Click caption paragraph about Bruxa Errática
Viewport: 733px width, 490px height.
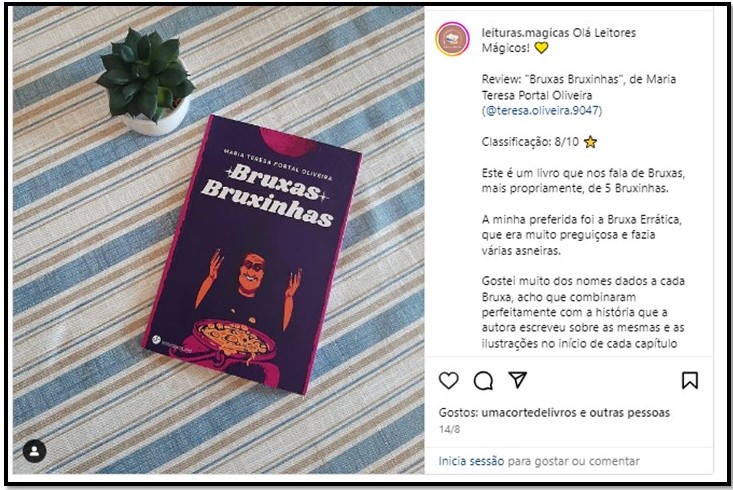(x=582, y=235)
